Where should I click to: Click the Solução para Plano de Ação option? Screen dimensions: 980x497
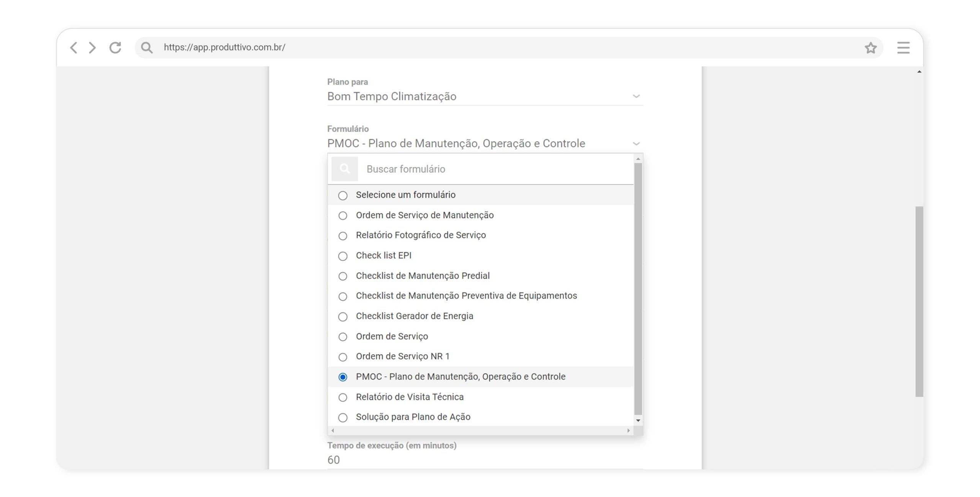click(413, 417)
